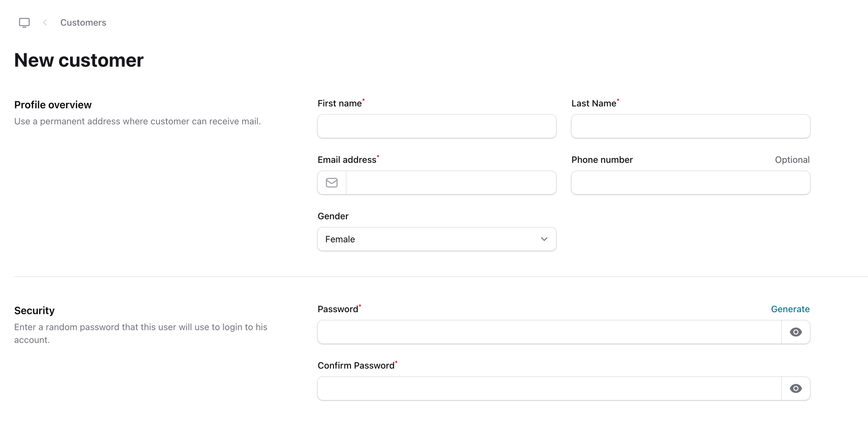Click the envelope icon in email field
868x425 pixels.
(x=332, y=183)
